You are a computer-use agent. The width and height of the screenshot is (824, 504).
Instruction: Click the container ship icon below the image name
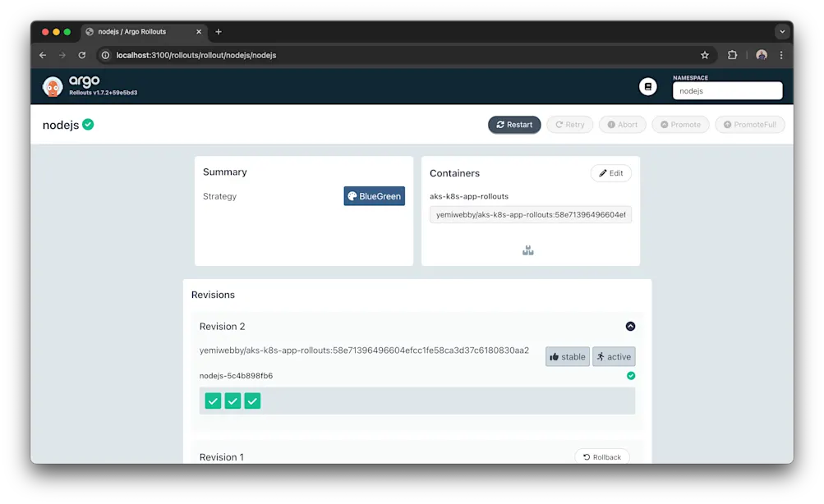tap(527, 250)
